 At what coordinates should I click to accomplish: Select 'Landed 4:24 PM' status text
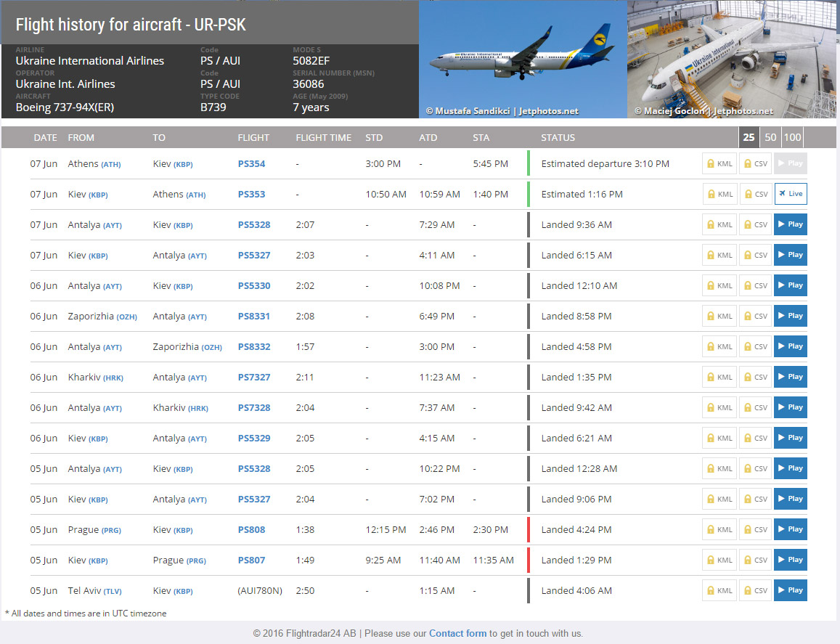point(576,530)
